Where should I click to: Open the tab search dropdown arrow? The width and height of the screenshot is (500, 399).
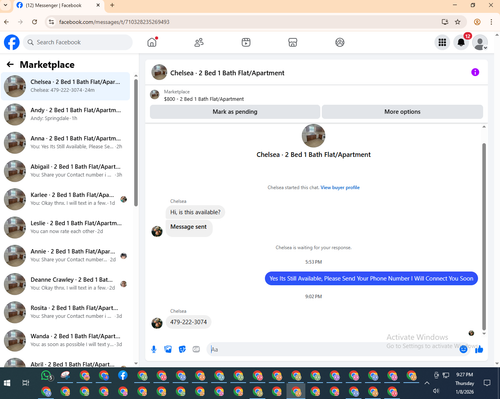(5, 5)
